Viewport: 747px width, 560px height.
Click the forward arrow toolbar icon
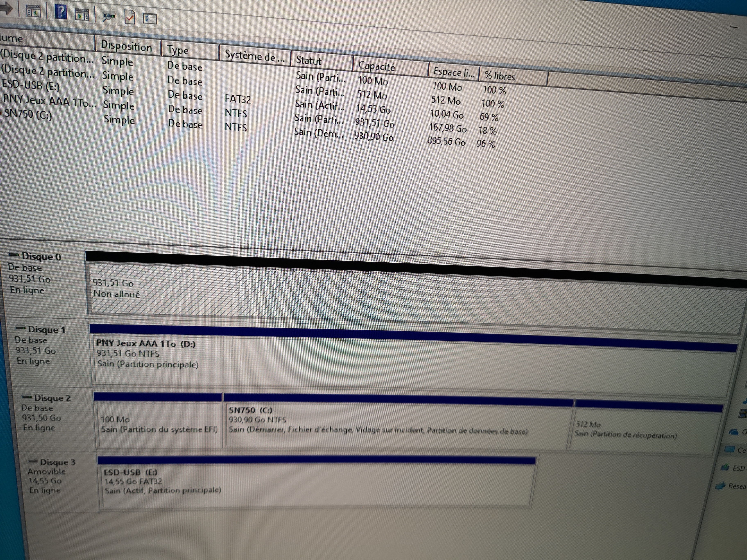[x=6, y=8]
